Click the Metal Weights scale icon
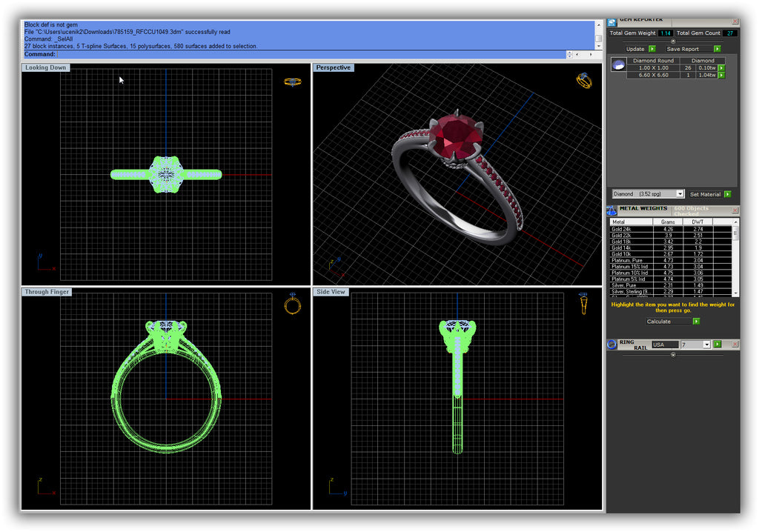The image size is (759, 532). click(612, 210)
